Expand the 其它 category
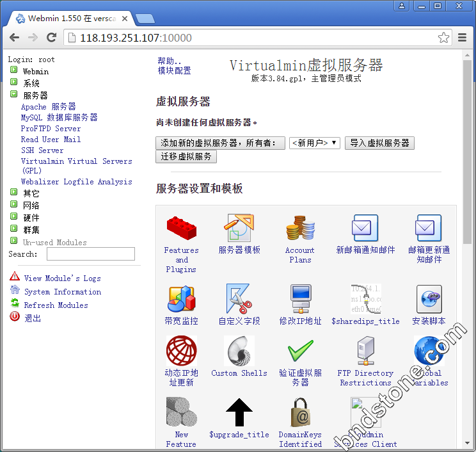This screenshot has width=476, height=452. coord(14,192)
